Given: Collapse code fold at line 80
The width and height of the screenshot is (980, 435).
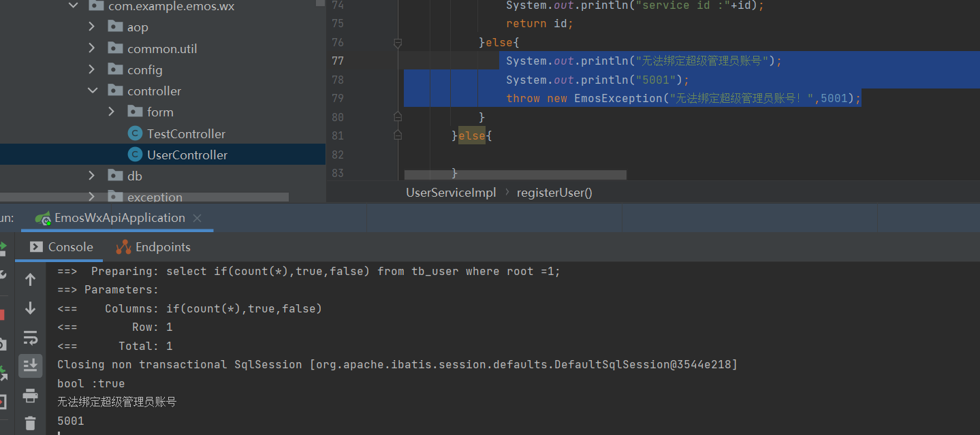Looking at the screenshot, I should [x=398, y=117].
